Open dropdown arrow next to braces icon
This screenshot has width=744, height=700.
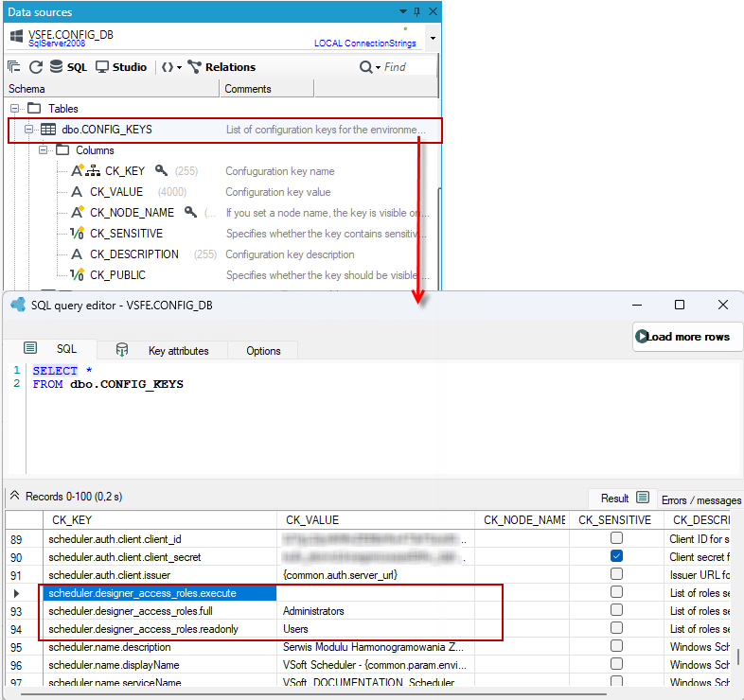point(179,68)
